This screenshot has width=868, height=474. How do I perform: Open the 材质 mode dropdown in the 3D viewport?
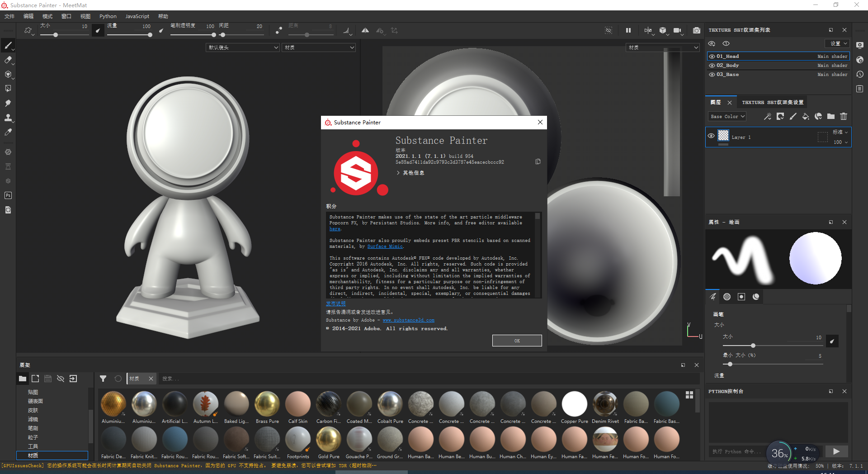click(x=319, y=47)
